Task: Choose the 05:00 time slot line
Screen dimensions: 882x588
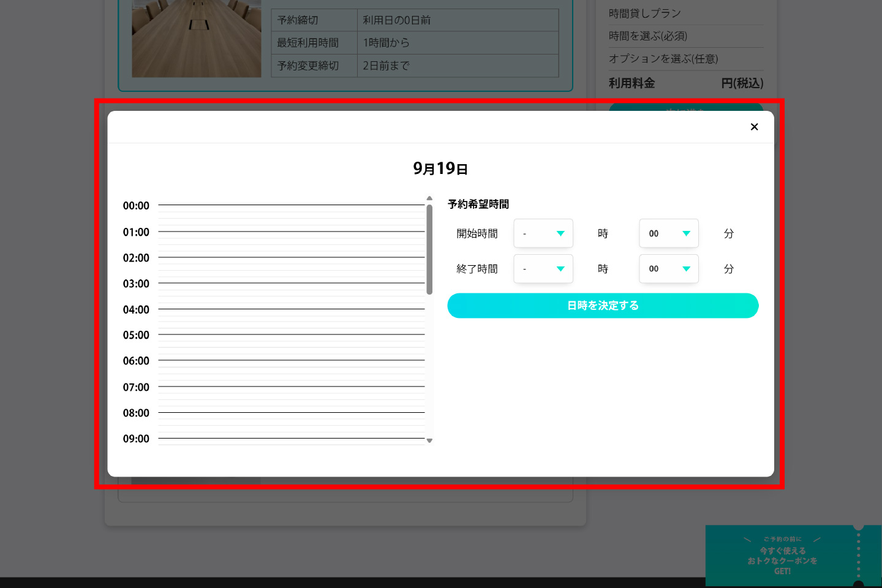Action: pos(291,338)
